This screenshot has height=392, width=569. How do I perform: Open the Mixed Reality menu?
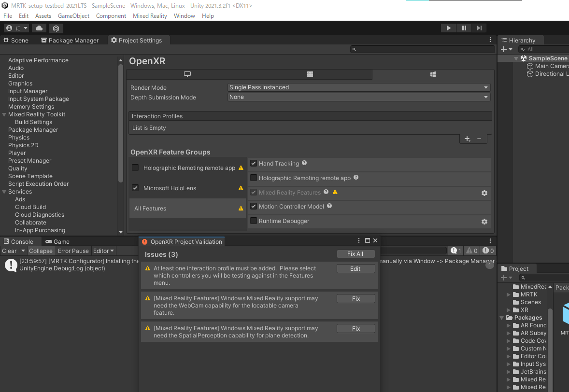click(x=150, y=16)
